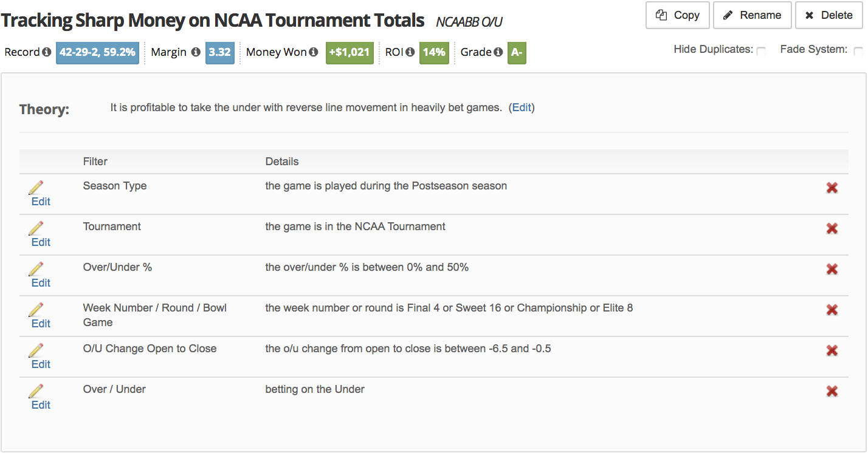Click the system title Tracking Sharp Money
Viewport: 868px width, 453px height.
point(213,20)
